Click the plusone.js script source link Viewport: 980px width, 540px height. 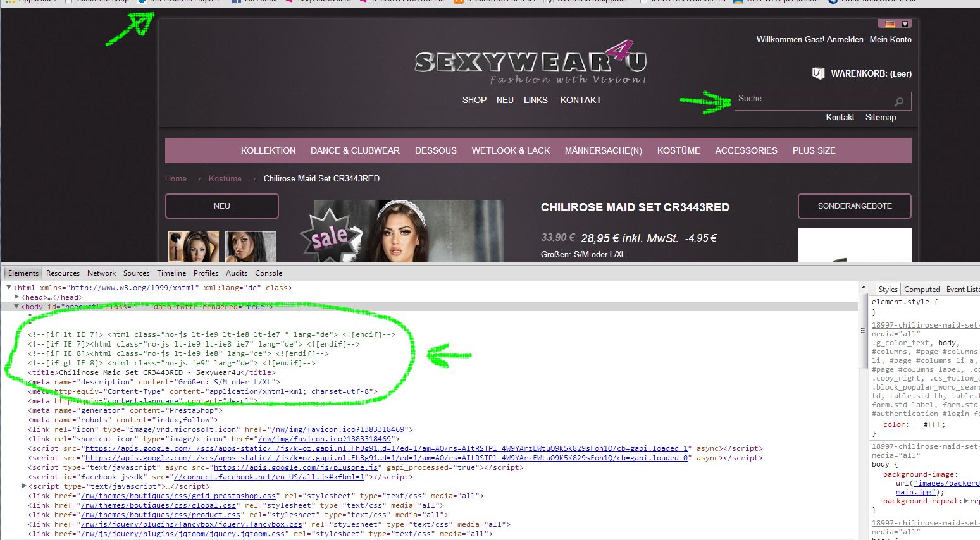coord(295,467)
